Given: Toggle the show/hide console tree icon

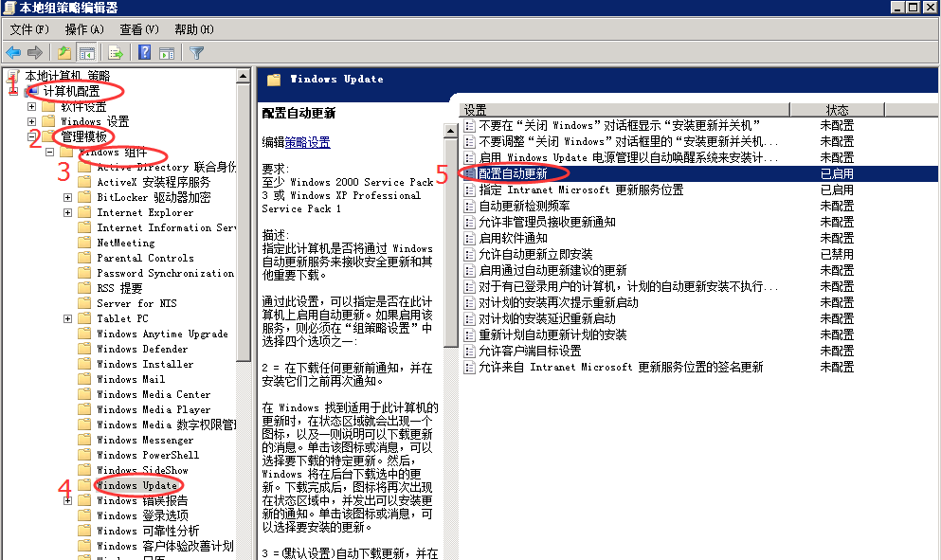Looking at the screenshot, I should coord(86,53).
